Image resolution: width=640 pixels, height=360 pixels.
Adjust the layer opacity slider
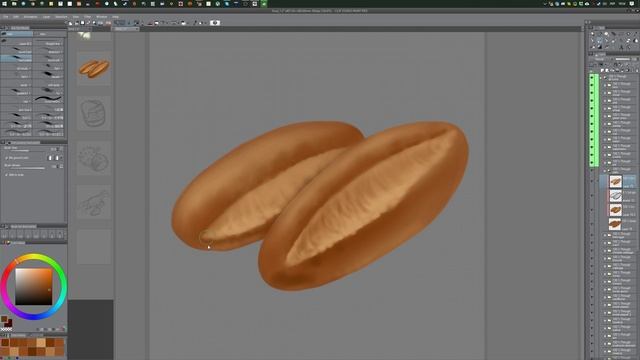click(623, 60)
